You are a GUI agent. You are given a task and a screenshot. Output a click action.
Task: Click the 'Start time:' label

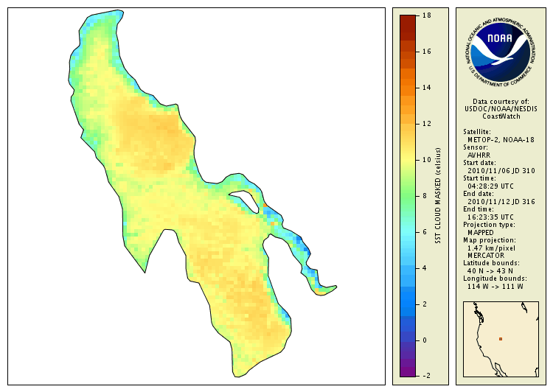coord(479,178)
